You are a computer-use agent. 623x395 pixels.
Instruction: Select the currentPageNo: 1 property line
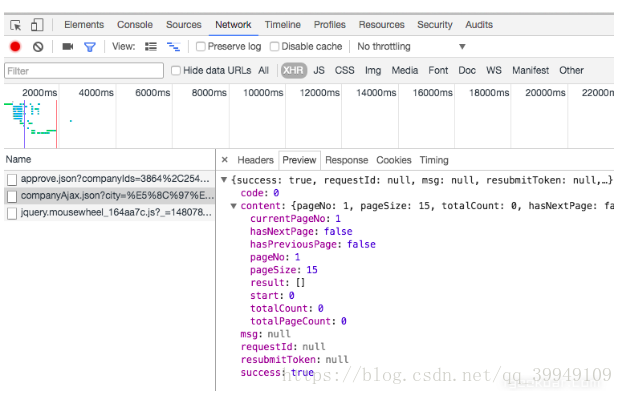(295, 219)
